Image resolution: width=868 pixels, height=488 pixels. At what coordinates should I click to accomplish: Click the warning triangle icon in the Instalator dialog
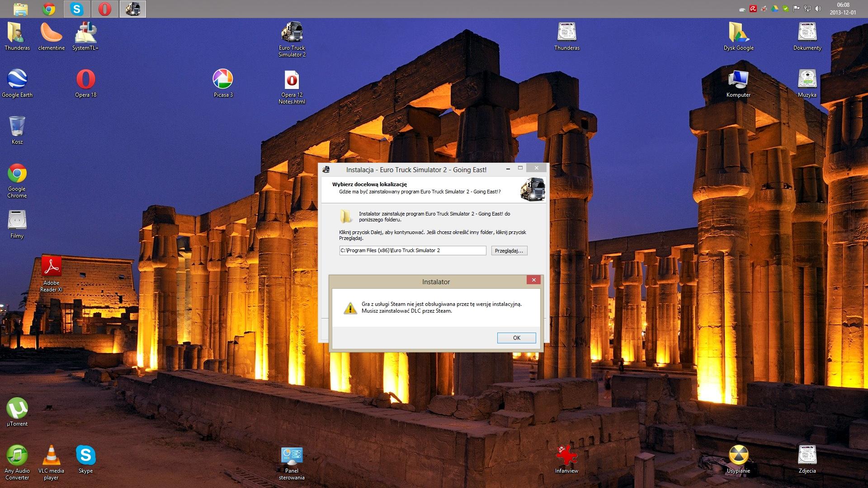click(350, 308)
